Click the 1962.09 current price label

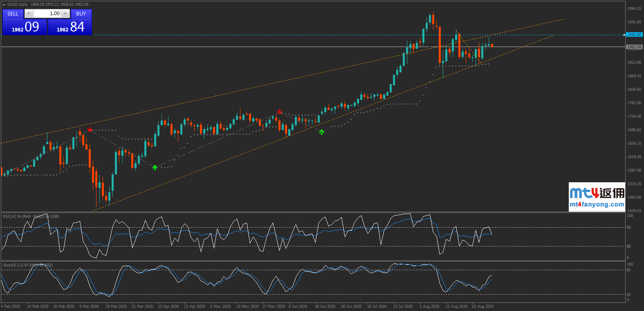[634, 47]
